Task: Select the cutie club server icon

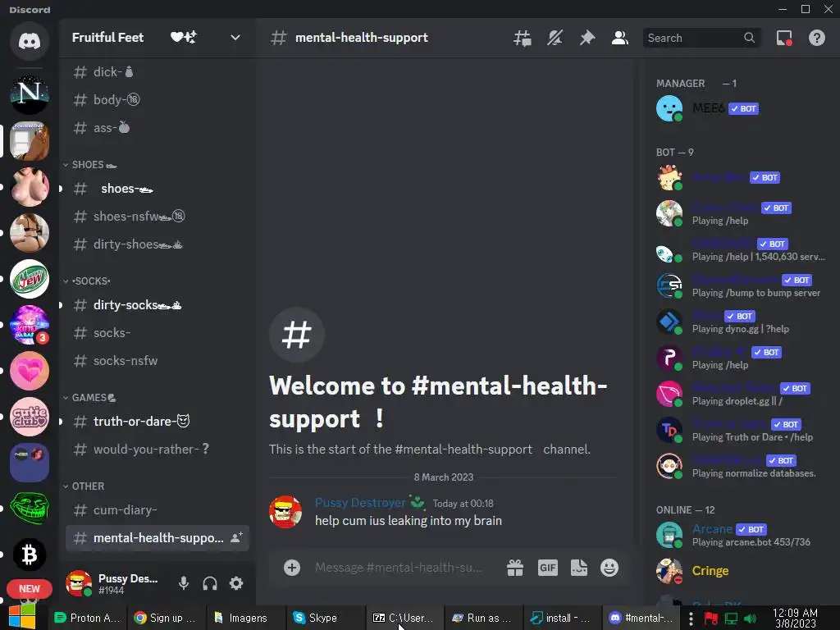Action: pyautogui.click(x=30, y=417)
